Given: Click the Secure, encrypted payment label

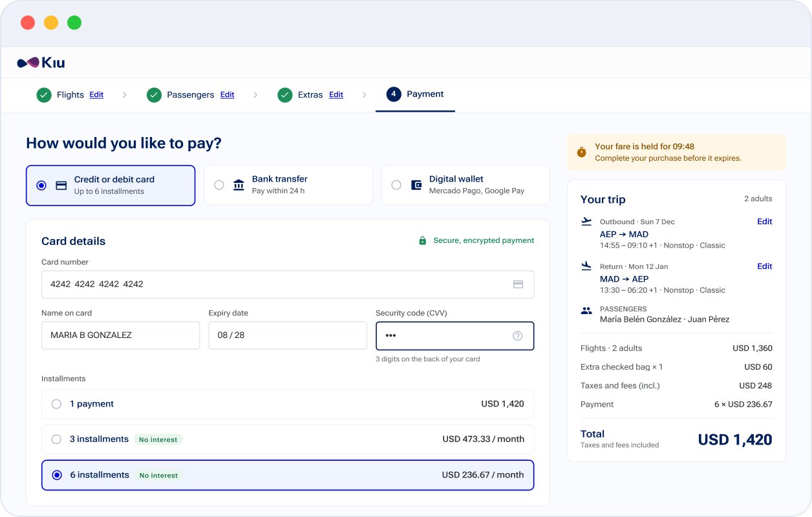Looking at the screenshot, I should tap(484, 240).
